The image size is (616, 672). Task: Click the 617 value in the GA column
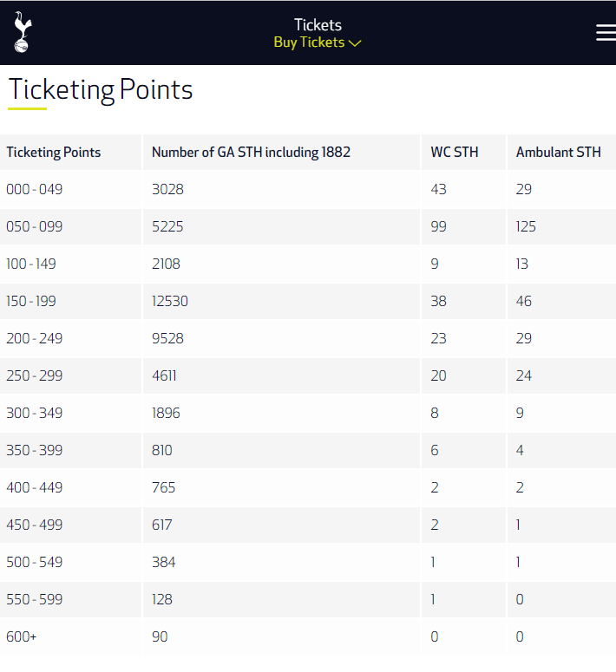click(161, 525)
